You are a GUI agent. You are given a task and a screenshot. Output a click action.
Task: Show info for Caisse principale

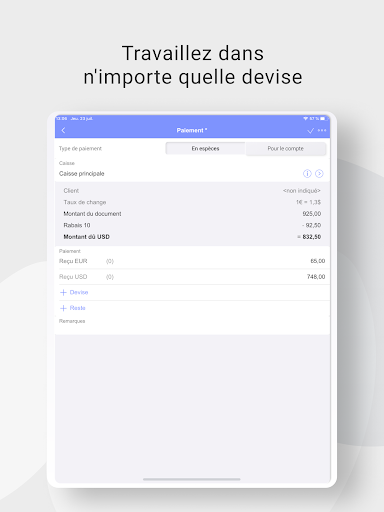(x=307, y=173)
